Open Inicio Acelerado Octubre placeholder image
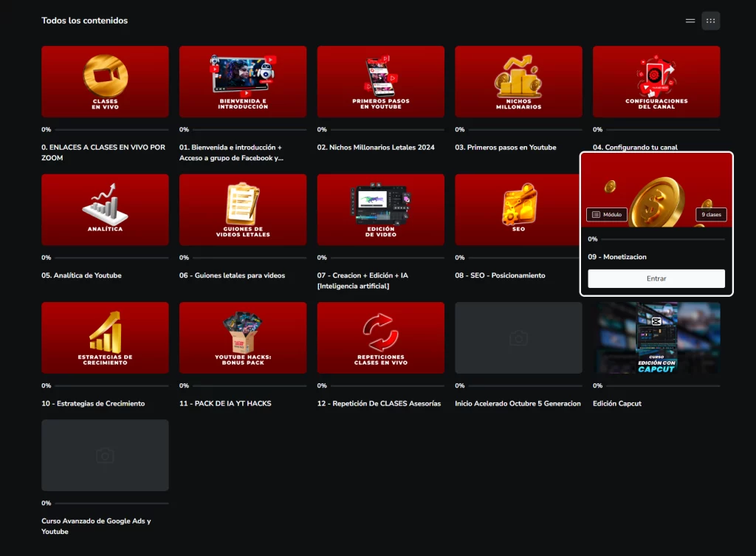The width and height of the screenshot is (756, 556). coord(518,337)
